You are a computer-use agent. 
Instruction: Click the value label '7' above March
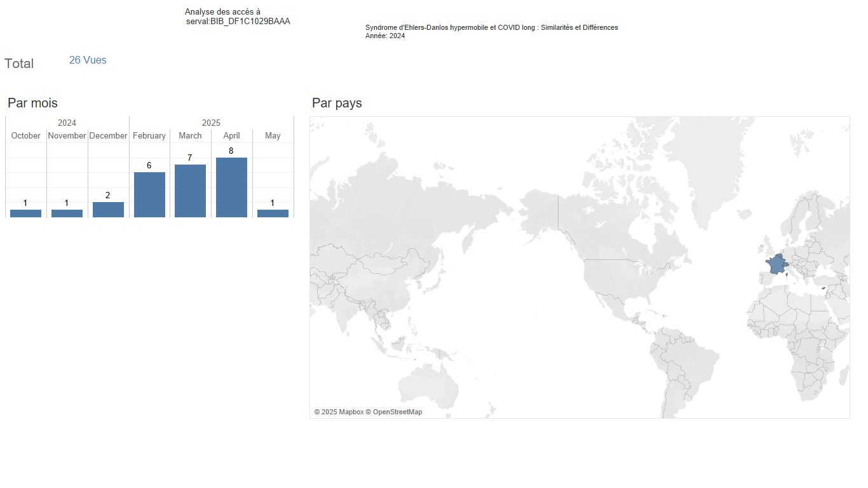[x=190, y=158]
